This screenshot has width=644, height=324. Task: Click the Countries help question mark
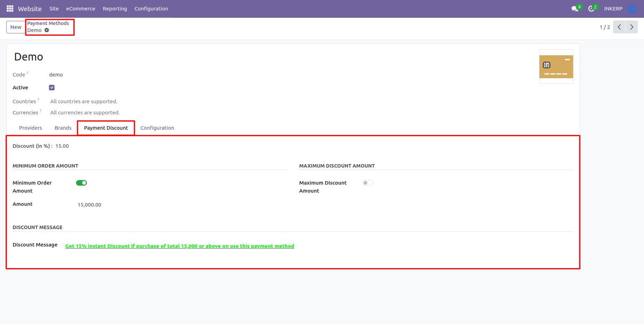click(x=39, y=100)
